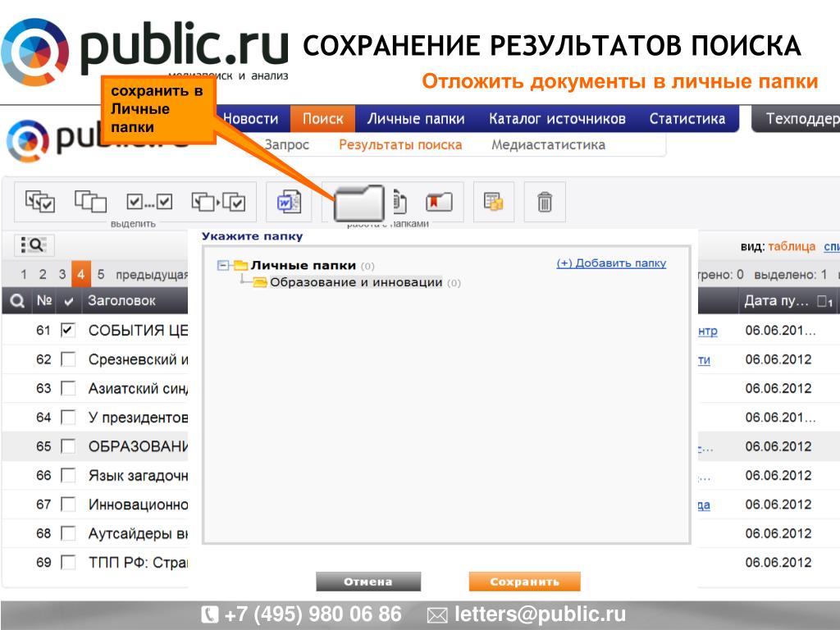Go to results page 3
This screenshot has width=840, height=630.
[62, 274]
